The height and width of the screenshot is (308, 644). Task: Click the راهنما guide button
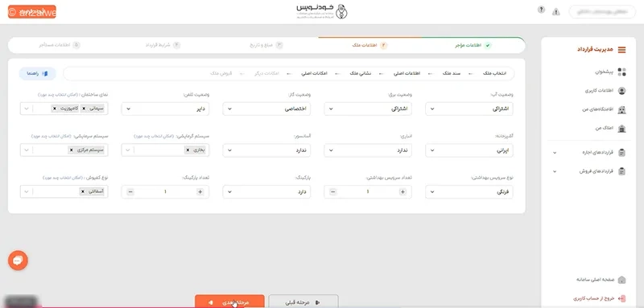point(37,73)
